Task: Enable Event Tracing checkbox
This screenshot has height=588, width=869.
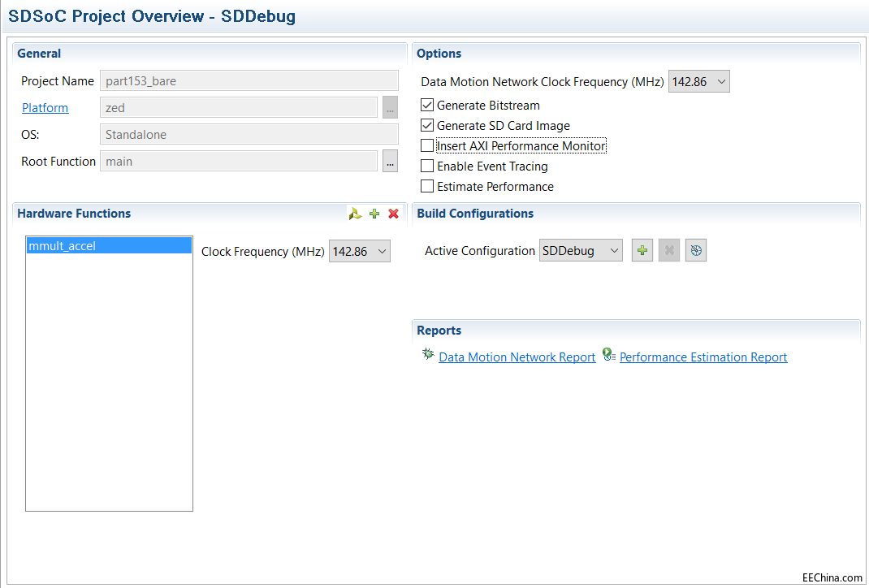Action: (x=427, y=166)
